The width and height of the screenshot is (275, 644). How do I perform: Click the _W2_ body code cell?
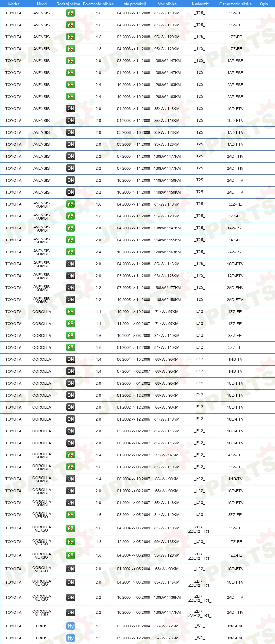click(200, 638)
